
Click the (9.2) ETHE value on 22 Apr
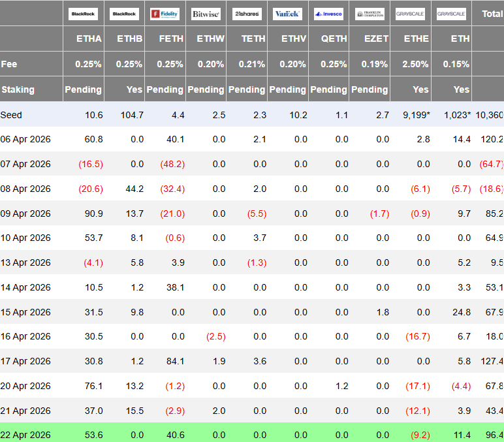[420, 435]
